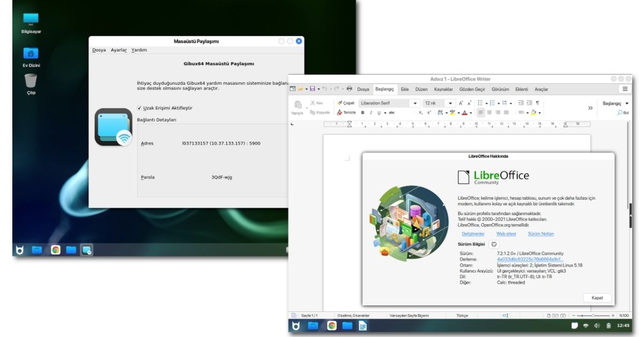Align text left in Writer
Screen dimensions: 644x337
[481, 113]
